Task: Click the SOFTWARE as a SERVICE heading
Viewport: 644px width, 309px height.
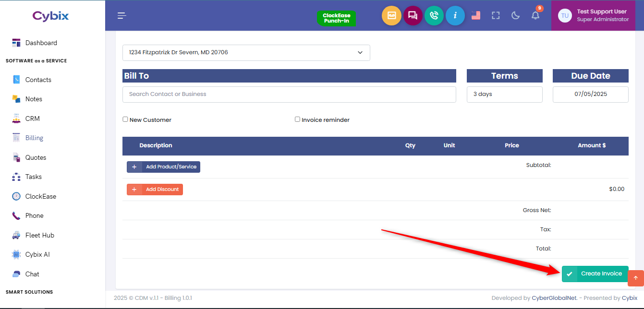Action: click(x=36, y=61)
